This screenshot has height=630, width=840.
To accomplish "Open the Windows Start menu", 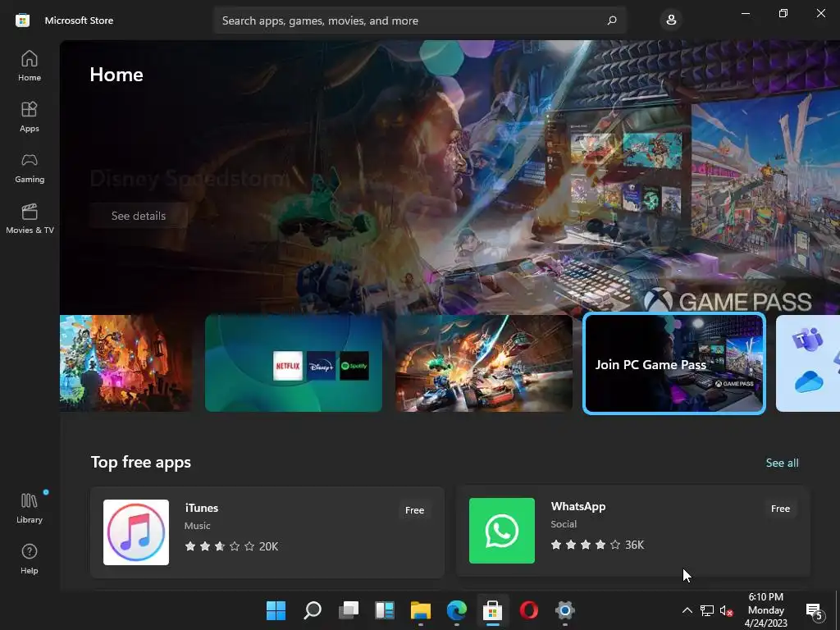I will click(x=276, y=610).
